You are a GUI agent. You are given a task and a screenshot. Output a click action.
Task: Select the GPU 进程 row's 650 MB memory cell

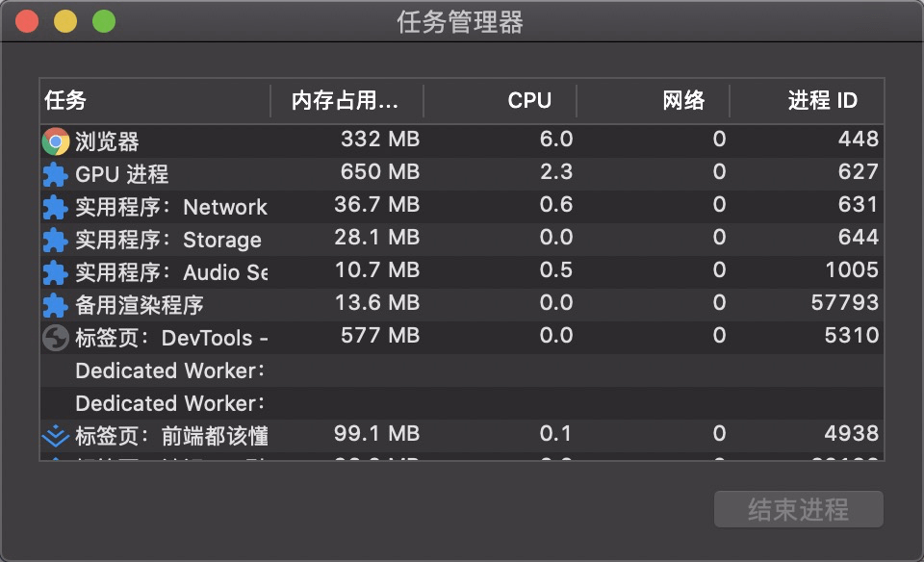[x=379, y=174]
